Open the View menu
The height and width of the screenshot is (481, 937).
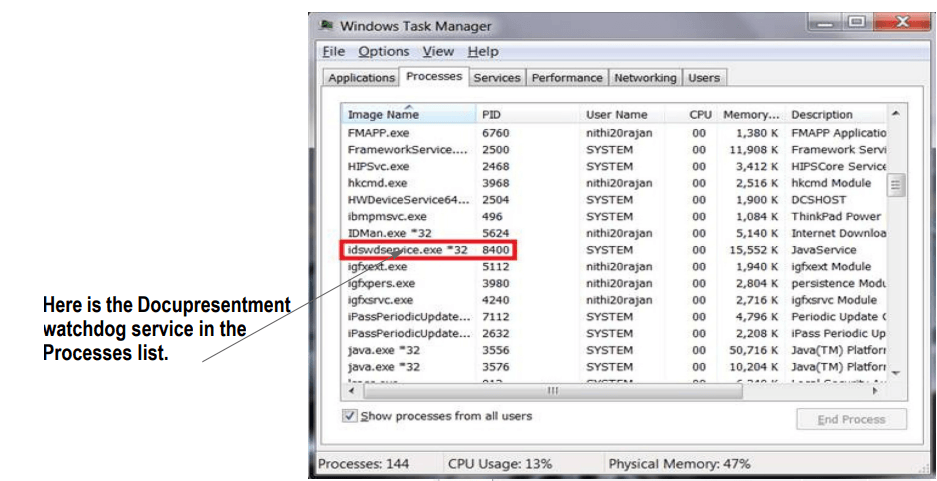coord(438,51)
